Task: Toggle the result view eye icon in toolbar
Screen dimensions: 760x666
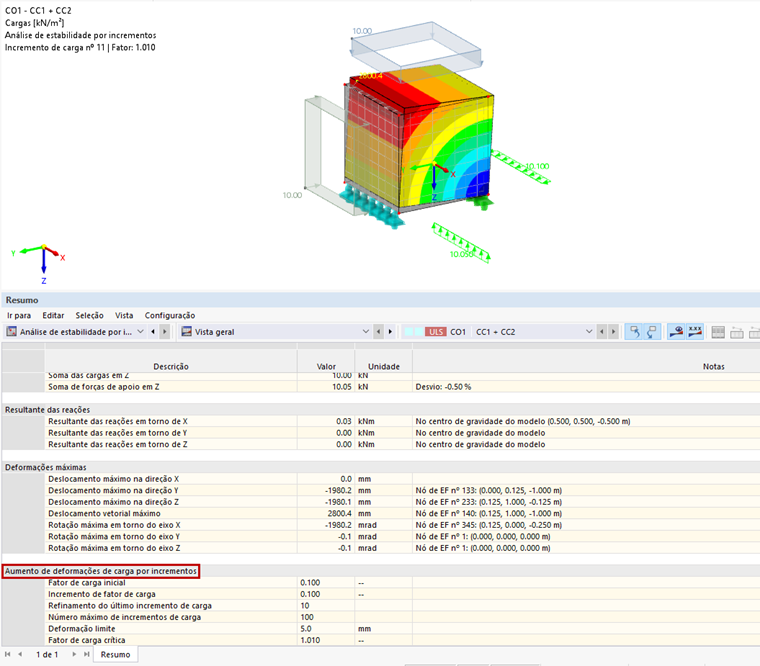Action: coord(676,332)
